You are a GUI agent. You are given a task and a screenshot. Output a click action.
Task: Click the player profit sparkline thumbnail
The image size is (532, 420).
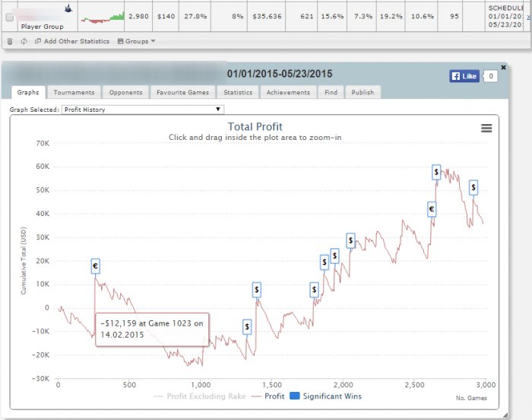point(103,17)
